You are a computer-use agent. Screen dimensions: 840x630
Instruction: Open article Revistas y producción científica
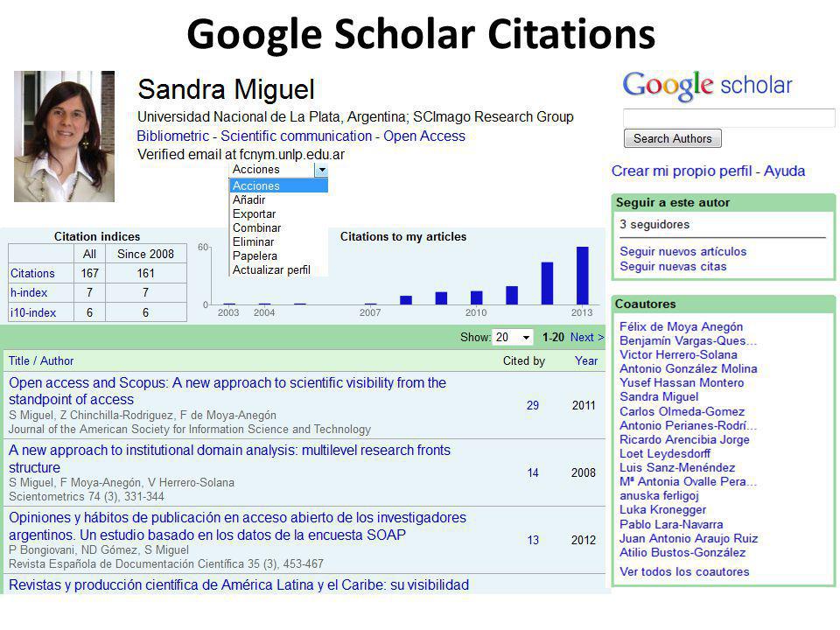(239, 584)
